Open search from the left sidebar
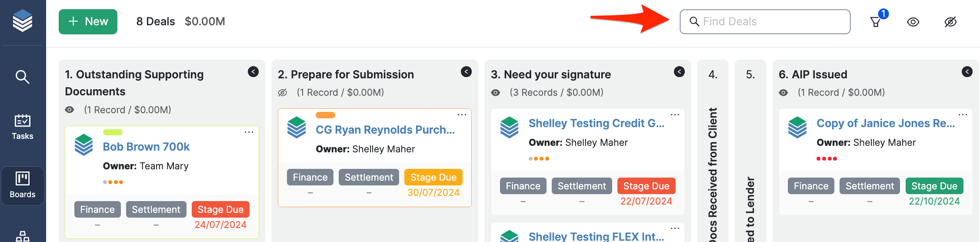This screenshot has height=242, width=980. pyautogui.click(x=23, y=77)
